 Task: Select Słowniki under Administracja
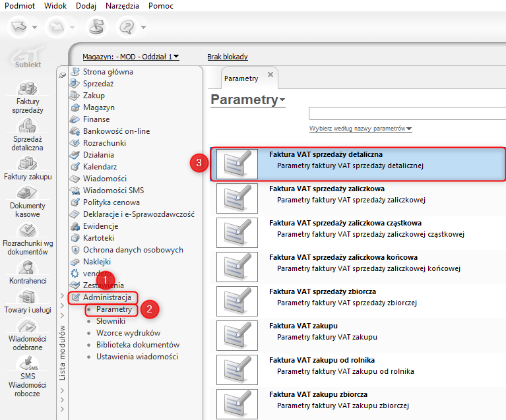coord(111,321)
